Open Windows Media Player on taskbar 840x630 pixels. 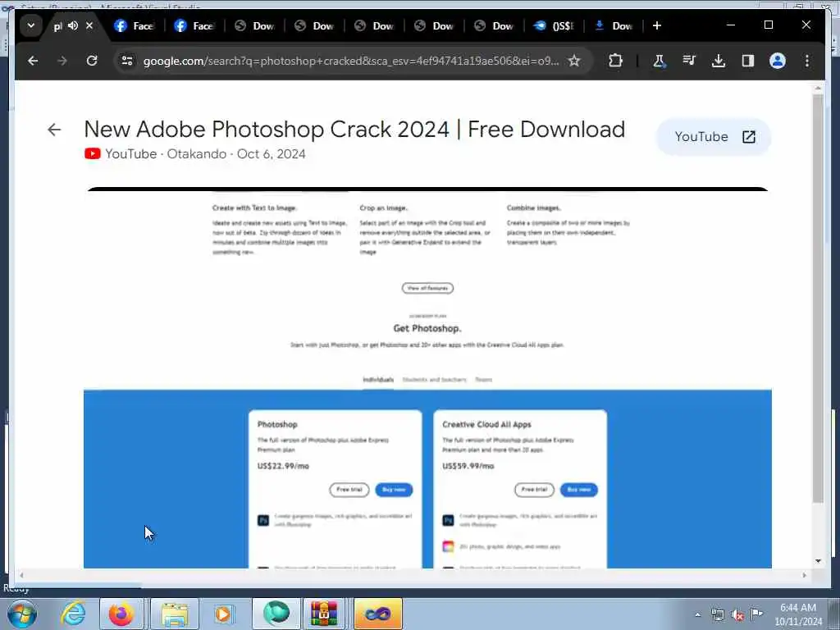[x=223, y=614]
